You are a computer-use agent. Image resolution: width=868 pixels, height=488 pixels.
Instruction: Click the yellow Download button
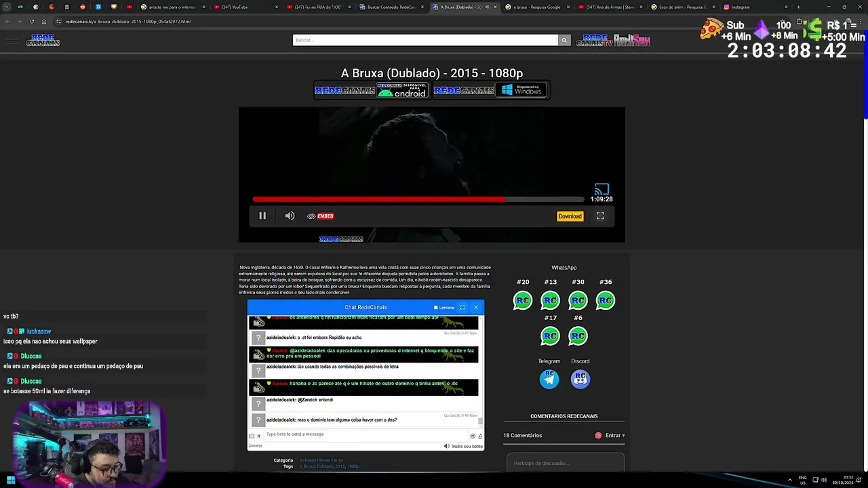(570, 216)
